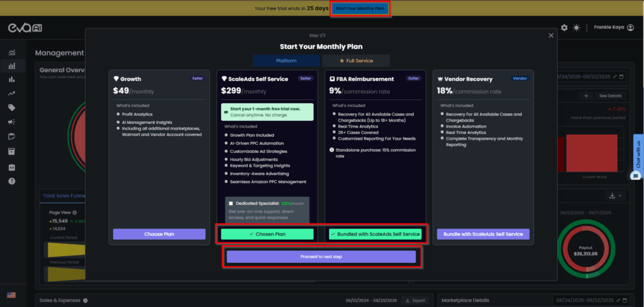644x307 pixels.
Task: Click the AI-Driven PPC Automation text
Action: click(x=255, y=143)
